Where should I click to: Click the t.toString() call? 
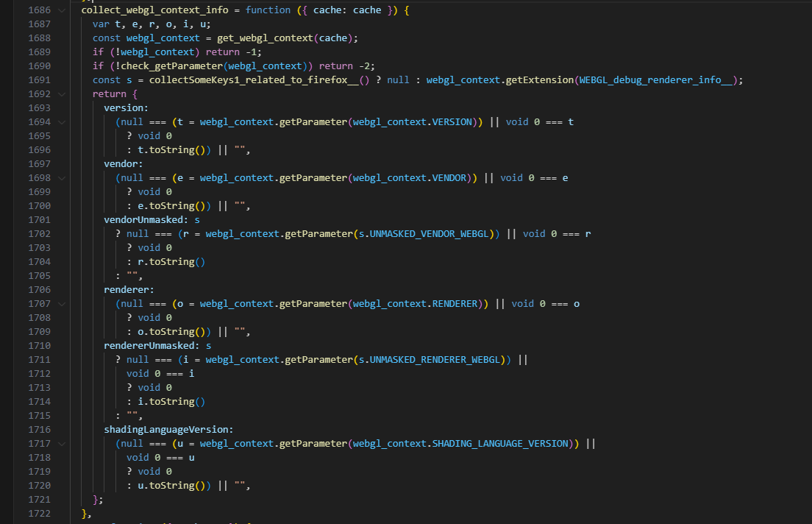tap(171, 150)
